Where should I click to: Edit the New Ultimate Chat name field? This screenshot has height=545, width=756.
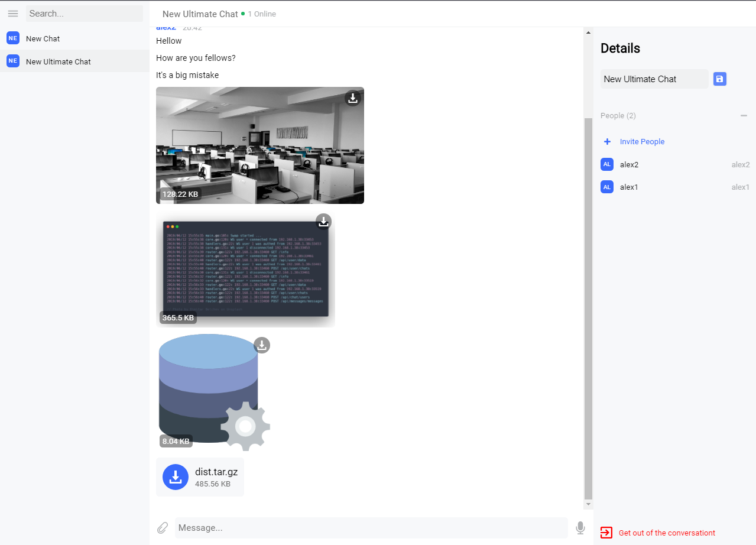point(654,79)
